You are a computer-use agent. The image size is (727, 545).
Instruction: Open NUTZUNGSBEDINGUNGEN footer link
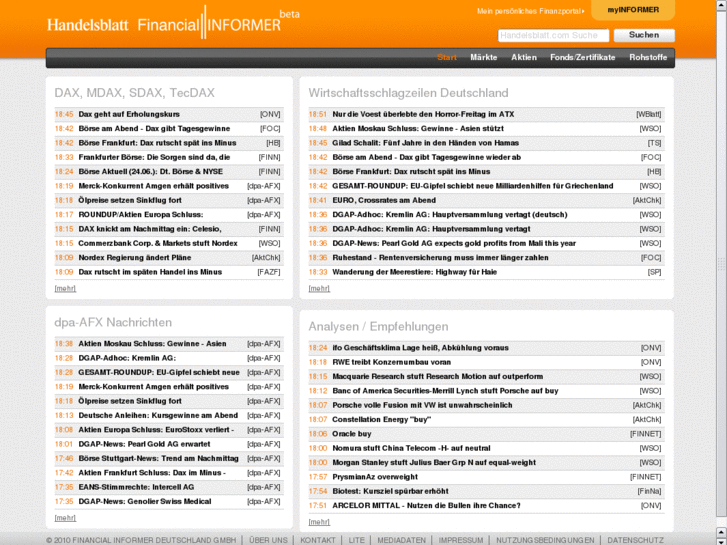point(545,540)
